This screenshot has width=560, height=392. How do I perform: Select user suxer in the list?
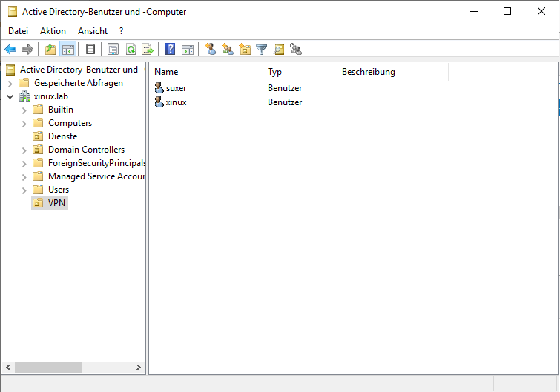[176, 88]
